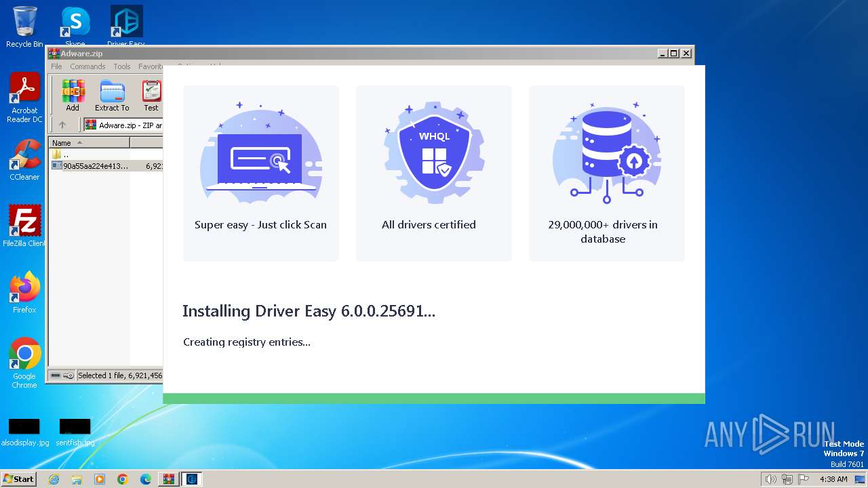Launch Chrome from the taskbar

pos(123,479)
